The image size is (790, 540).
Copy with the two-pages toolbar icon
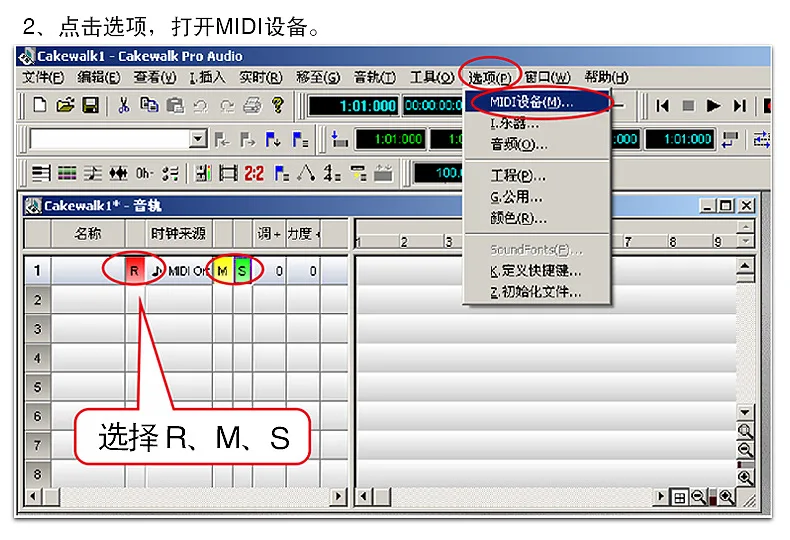[x=149, y=105]
